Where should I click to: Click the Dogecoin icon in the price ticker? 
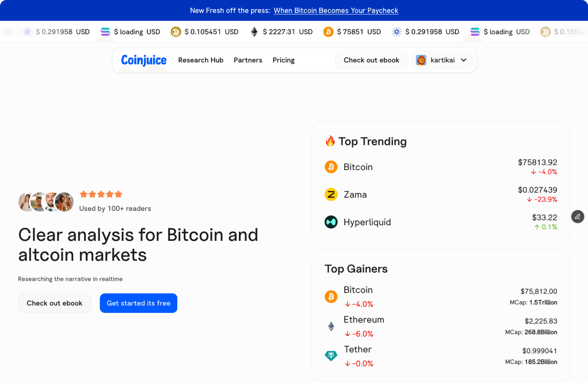(176, 32)
